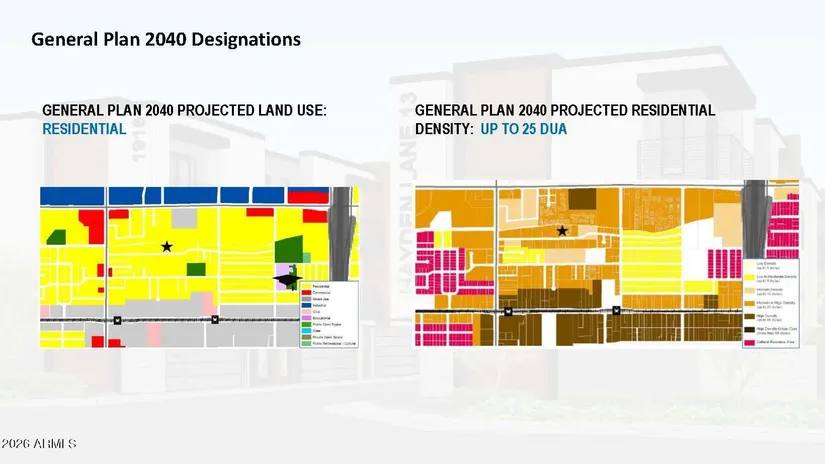
Task: Click the black star on the land use map
Action: [x=167, y=245]
